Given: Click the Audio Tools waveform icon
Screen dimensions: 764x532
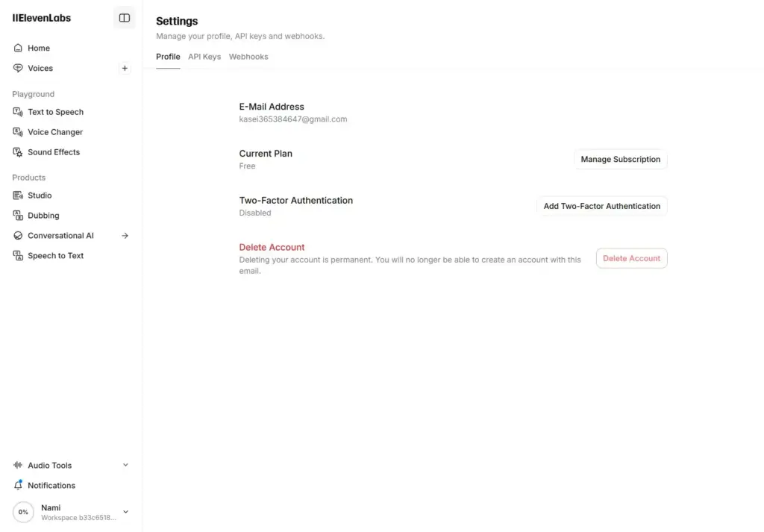Looking at the screenshot, I should click(x=18, y=466).
